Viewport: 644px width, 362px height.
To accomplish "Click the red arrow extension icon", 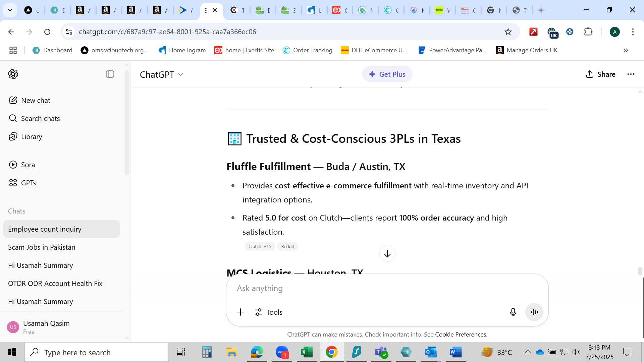I will coord(533,32).
